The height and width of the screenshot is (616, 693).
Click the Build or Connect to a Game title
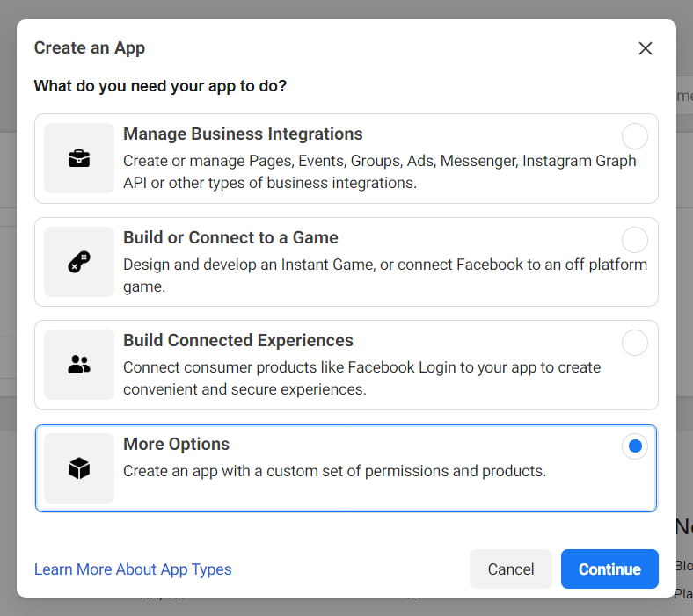pyautogui.click(x=230, y=238)
